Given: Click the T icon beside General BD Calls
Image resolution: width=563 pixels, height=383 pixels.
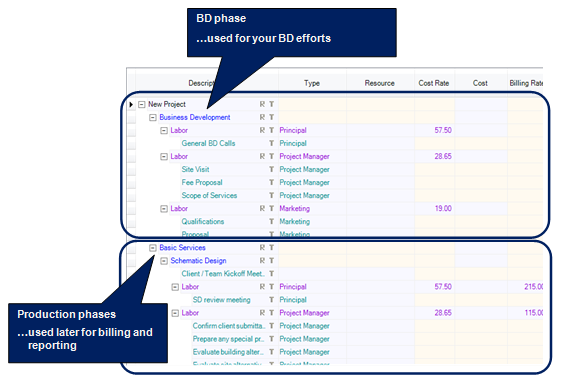Looking at the screenshot, I should pyautogui.click(x=271, y=143).
